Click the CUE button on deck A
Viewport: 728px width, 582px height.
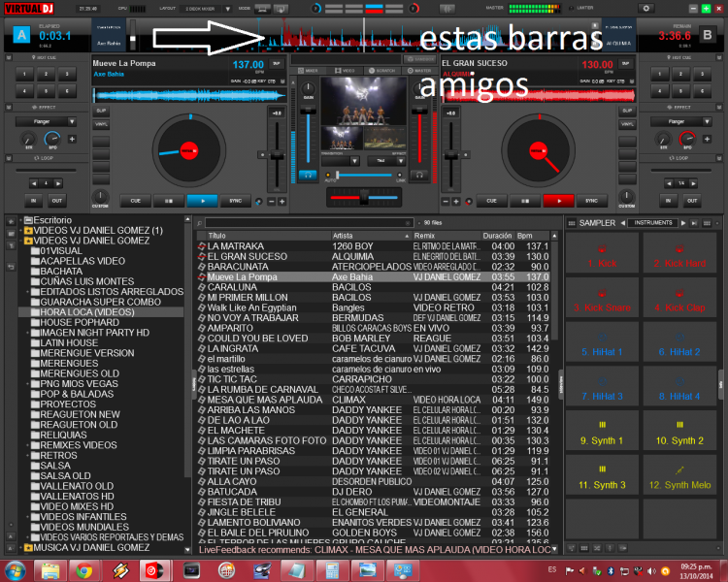point(135,201)
